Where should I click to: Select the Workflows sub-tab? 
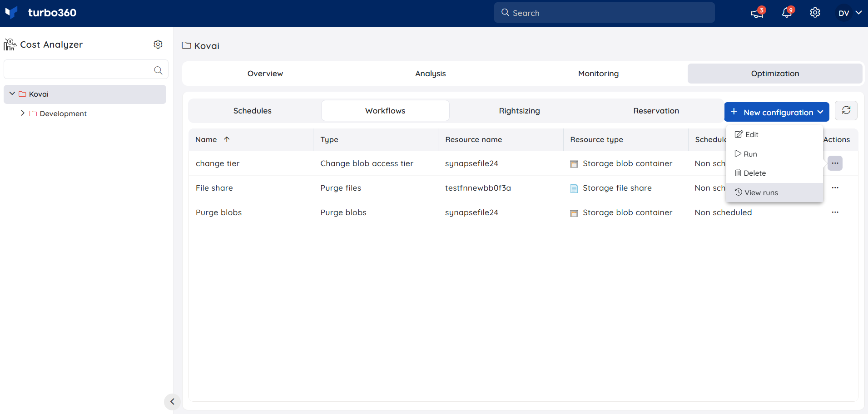[385, 111]
